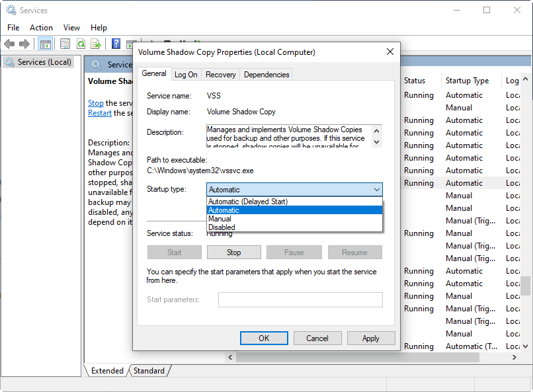This screenshot has width=533, height=392.
Task: Choose Disabled startup option
Action: coord(294,227)
